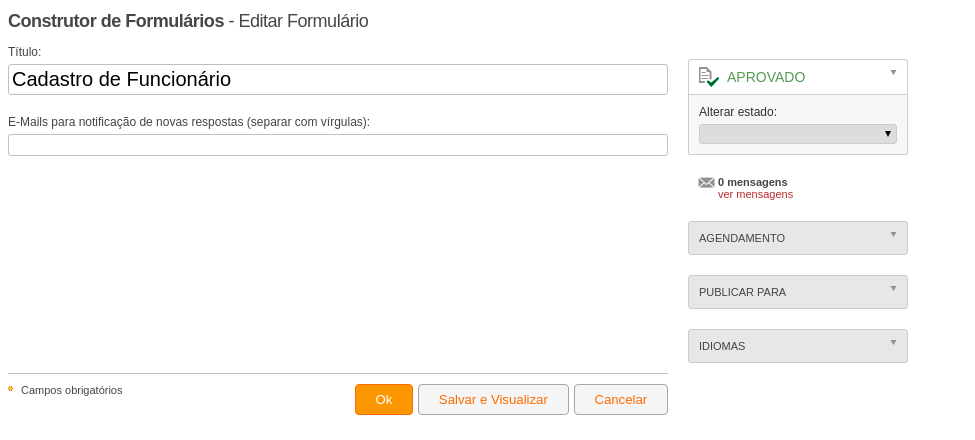Expand the PUBLICAR PARA panel arrow

[894, 288]
